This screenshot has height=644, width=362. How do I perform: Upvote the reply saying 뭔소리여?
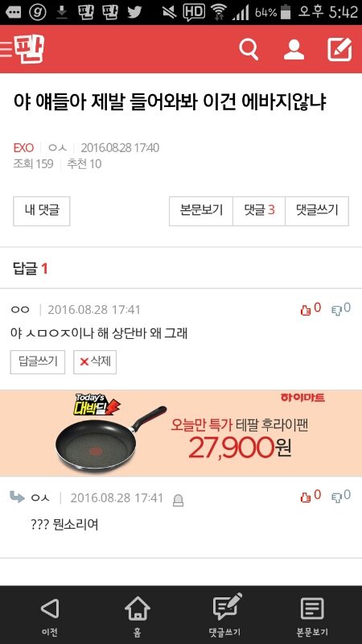(311, 496)
